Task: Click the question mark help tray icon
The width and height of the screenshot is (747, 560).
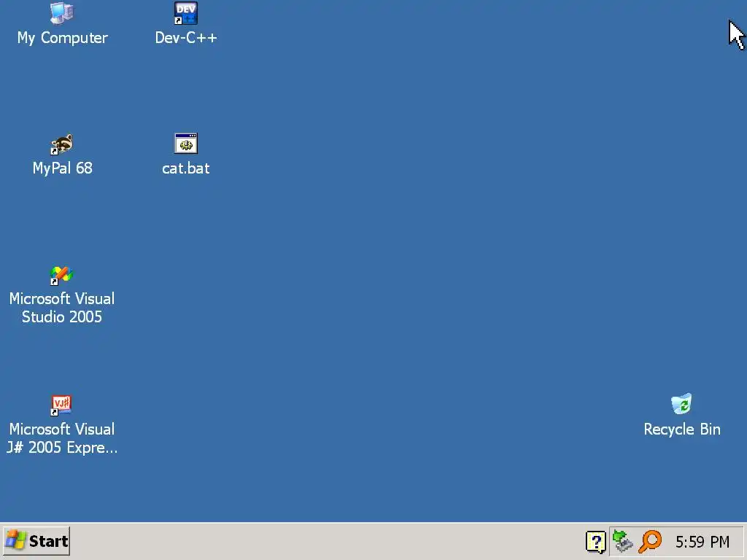Action: (595, 542)
